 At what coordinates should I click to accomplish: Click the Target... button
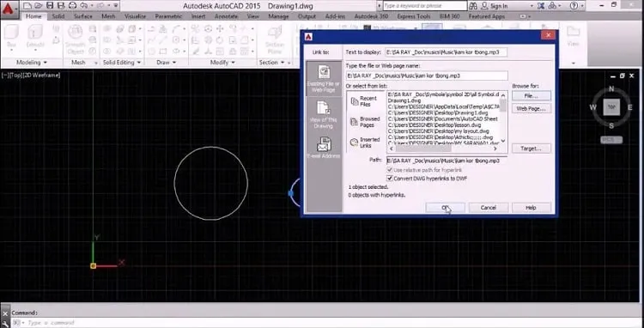[x=531, y=149]
